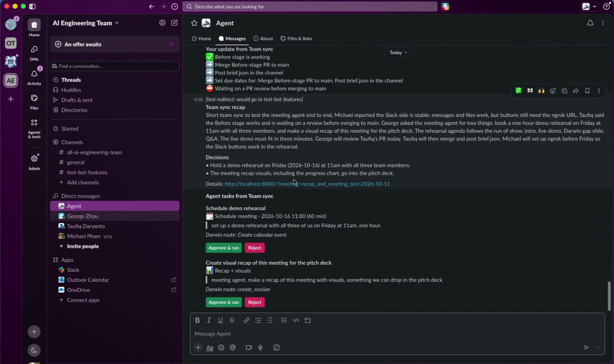Record an audio clip with the microphone
Viewport: 614px width, 364px height.
(260, 348)
